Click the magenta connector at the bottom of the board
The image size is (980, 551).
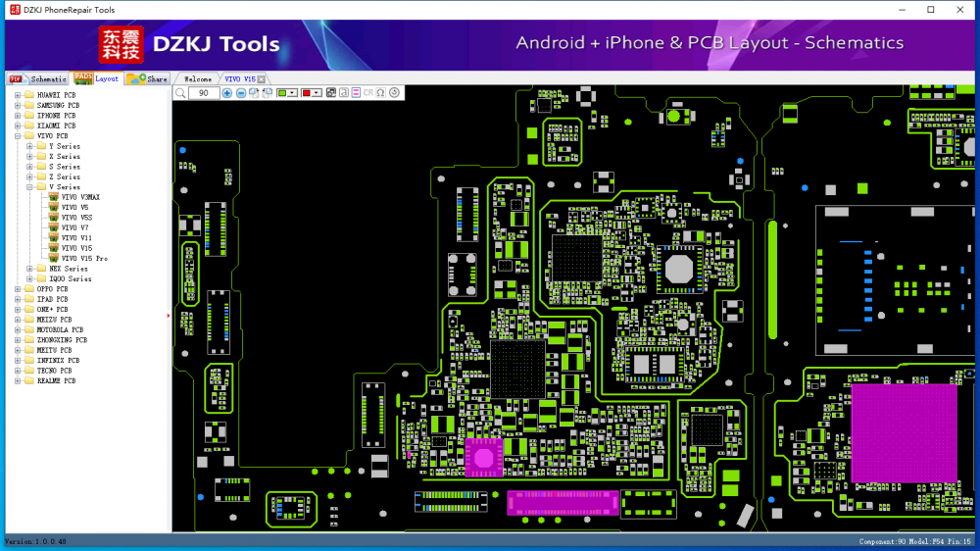pos(563,503)
